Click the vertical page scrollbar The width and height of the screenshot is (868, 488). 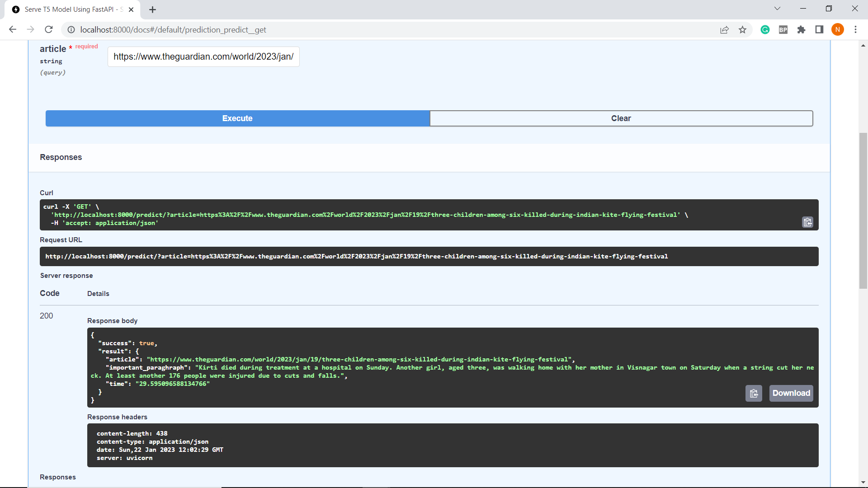pyautogui.click(x=863, y=210)
